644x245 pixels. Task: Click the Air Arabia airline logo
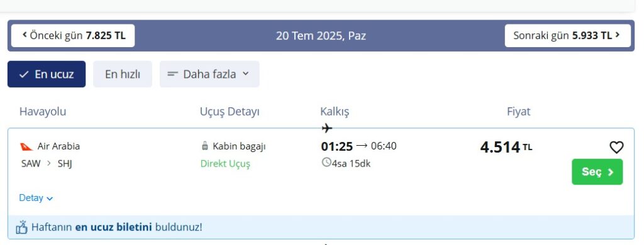[x=26, y=146]
